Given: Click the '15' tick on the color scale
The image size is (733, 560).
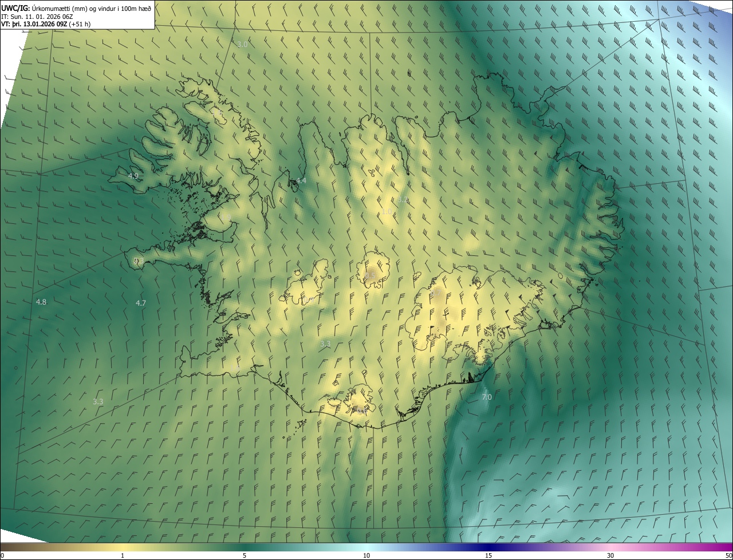Looking at the screenshot, I should pyautogui.click(x=488, y=555).
